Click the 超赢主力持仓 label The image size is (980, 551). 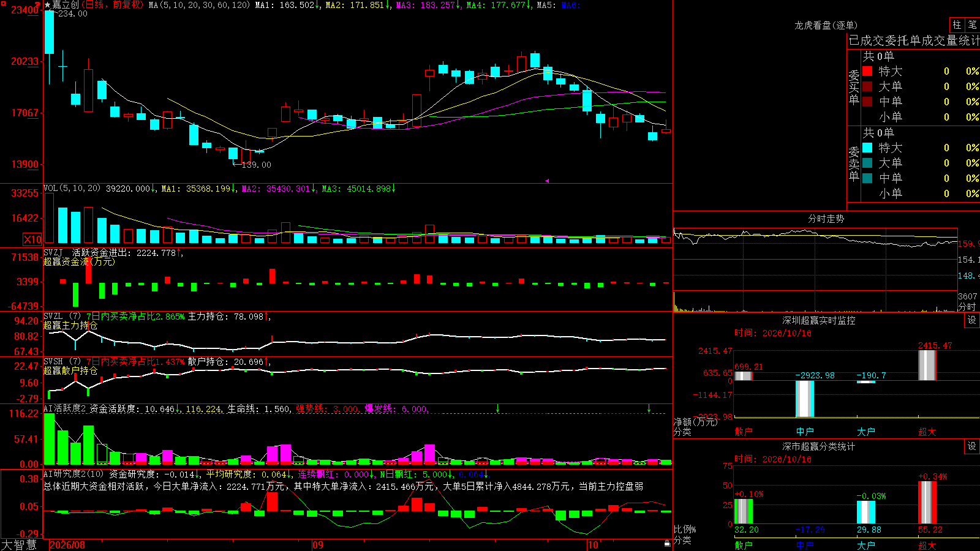pos(70,325)
